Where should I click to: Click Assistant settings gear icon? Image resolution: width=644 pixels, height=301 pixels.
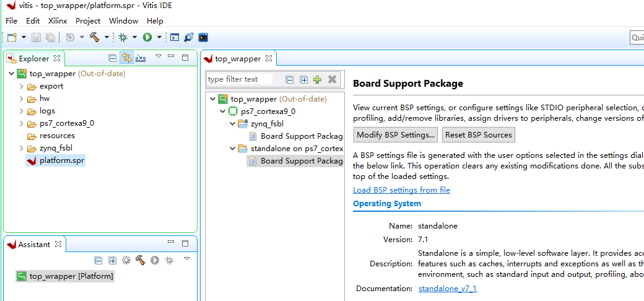(x=126, y=260)
